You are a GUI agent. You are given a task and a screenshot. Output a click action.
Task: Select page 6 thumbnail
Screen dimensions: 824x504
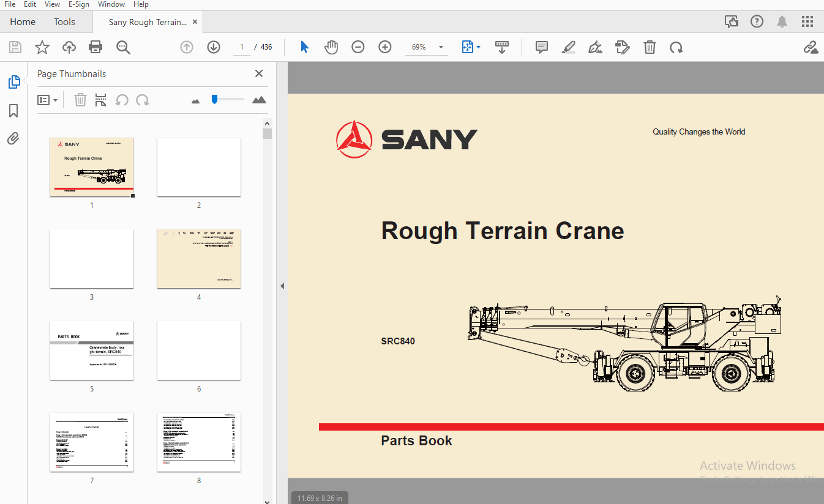point(199,350)
